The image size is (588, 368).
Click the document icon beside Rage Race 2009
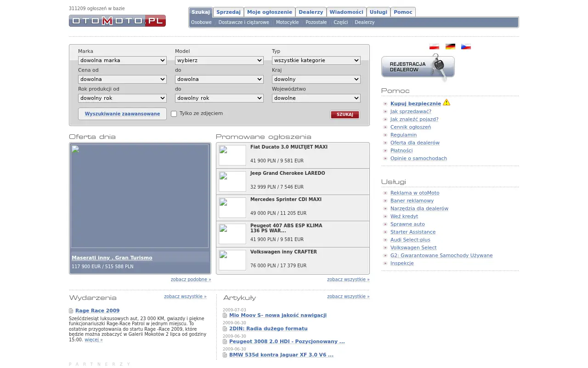(x=71, y=311)
